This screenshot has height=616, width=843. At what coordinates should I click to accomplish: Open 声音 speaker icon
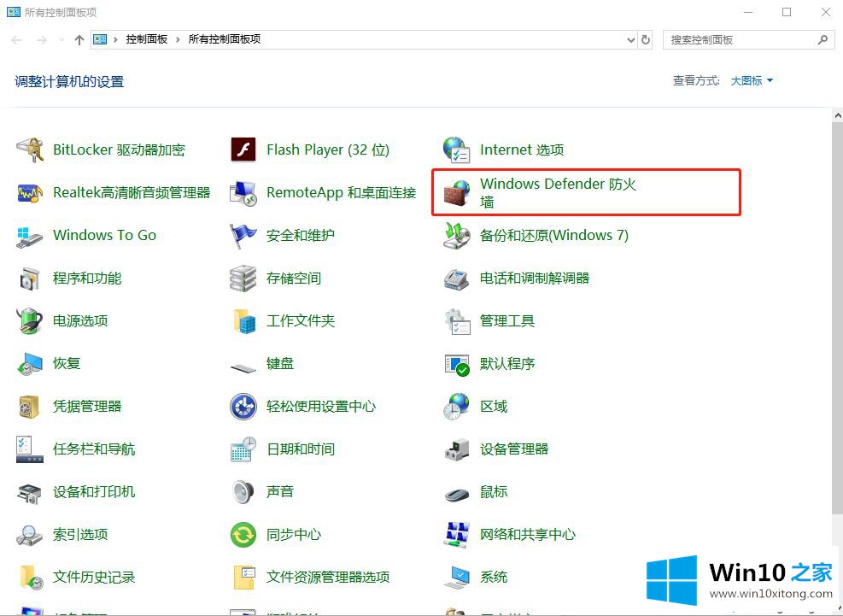(243, 492)
